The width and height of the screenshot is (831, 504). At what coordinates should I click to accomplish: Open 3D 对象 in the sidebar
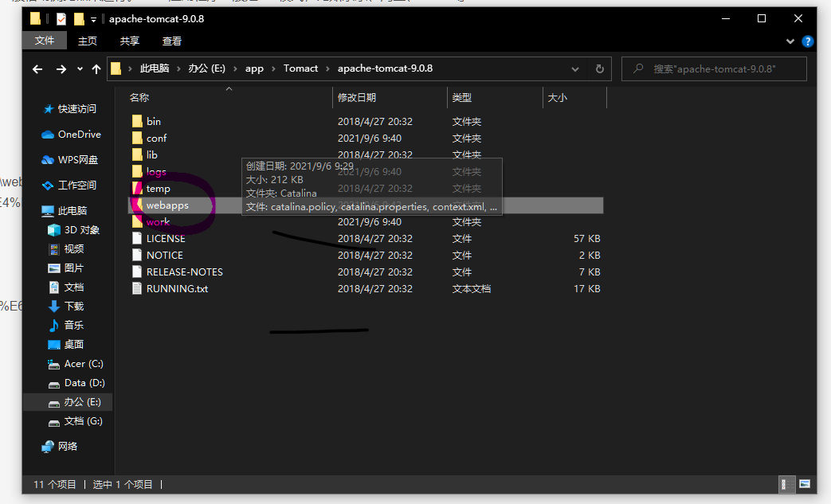pos(81,230)
